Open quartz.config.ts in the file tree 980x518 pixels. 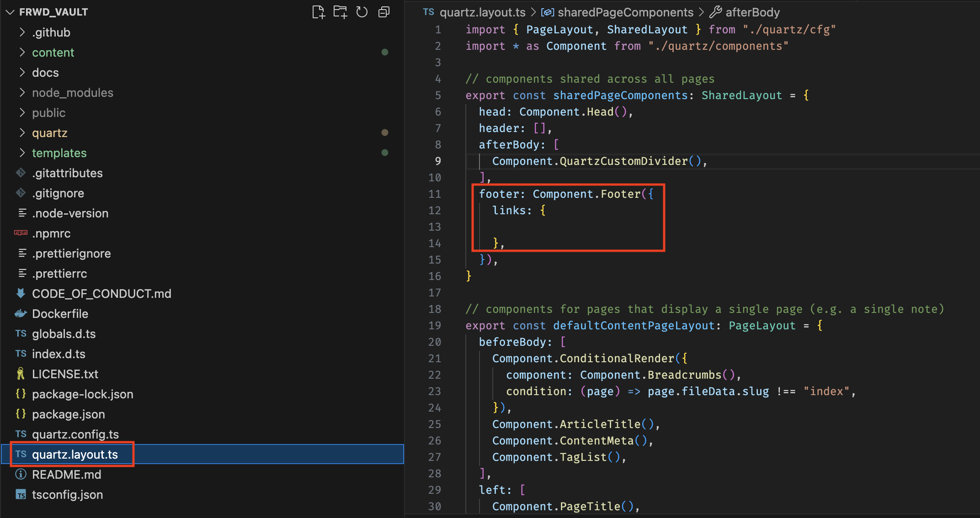pos(75,434)
